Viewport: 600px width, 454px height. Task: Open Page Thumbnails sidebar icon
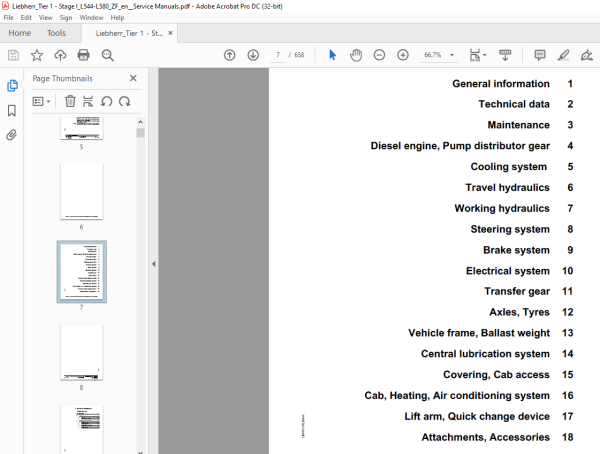12,85
